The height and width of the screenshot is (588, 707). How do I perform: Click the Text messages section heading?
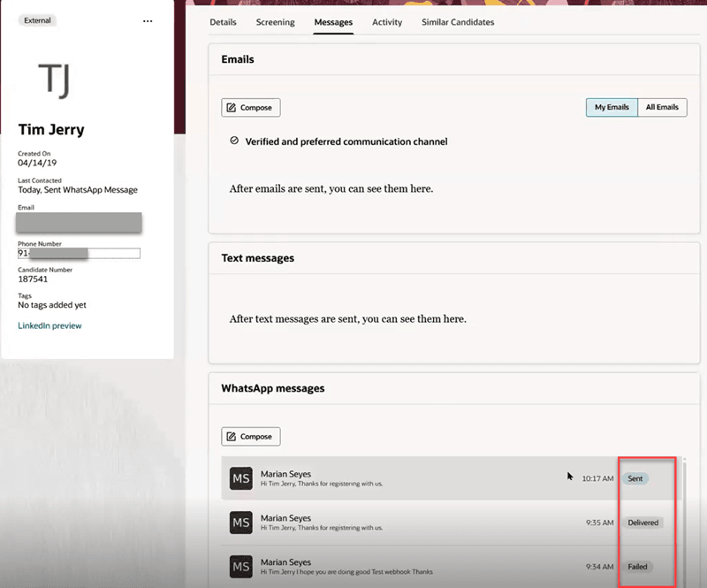click(x=257, y=258)
